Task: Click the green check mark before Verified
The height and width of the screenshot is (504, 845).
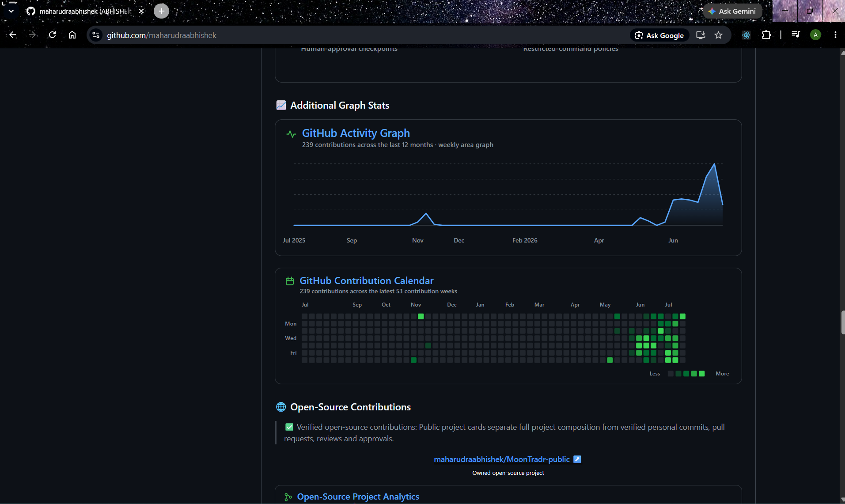Action: (x=289, y=427)
